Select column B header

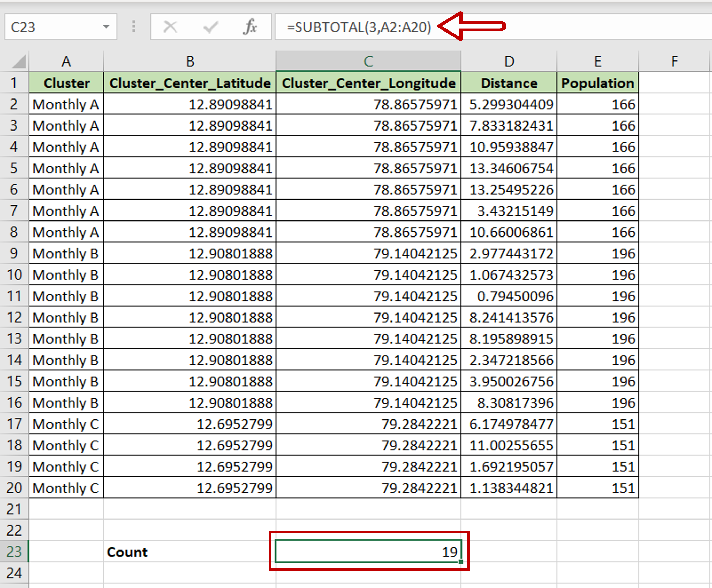190,61
